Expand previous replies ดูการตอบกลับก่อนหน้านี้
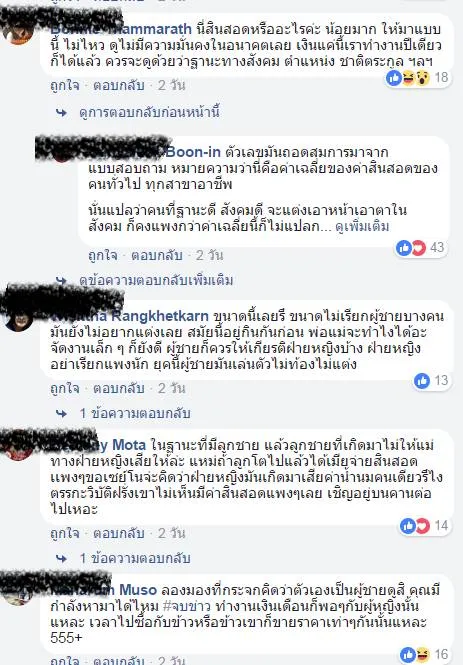The image size is (463, 665). click(x=150, y=112)
